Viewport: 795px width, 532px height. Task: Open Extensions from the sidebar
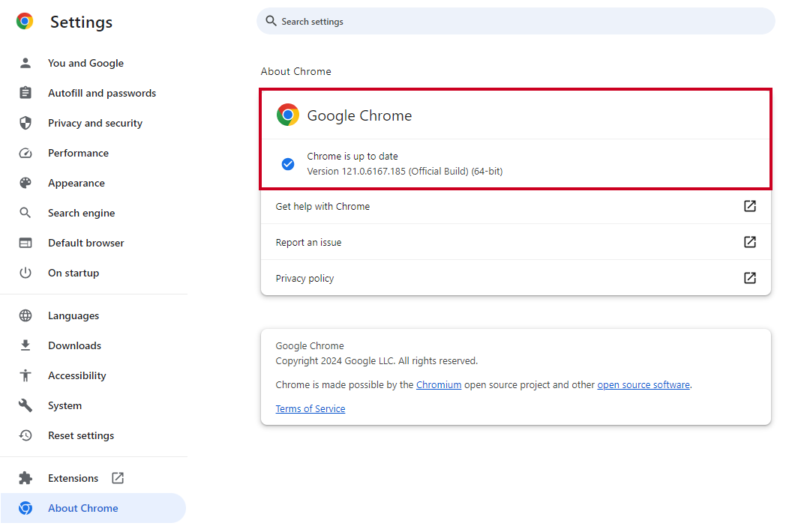click(93, 478)
